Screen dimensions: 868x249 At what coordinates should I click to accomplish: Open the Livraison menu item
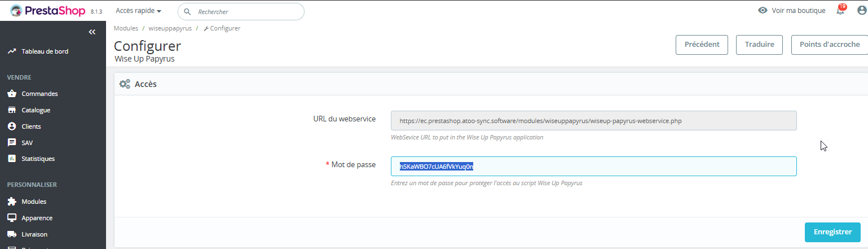click(34, 234)
